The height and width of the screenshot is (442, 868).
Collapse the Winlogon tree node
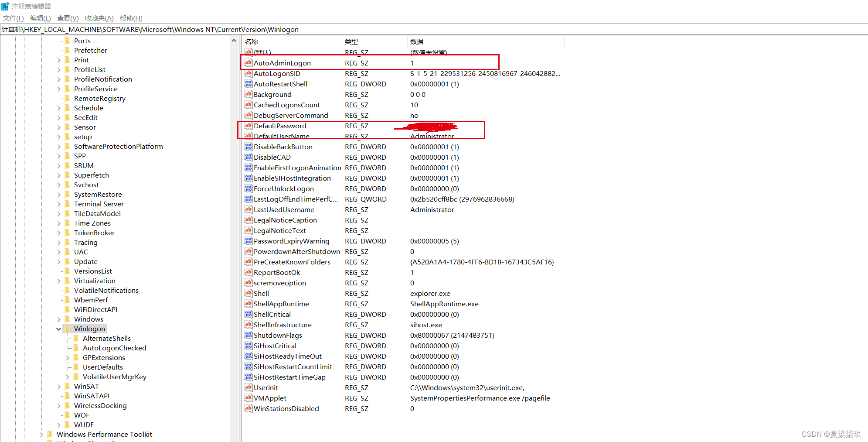(x=59, y=329)
